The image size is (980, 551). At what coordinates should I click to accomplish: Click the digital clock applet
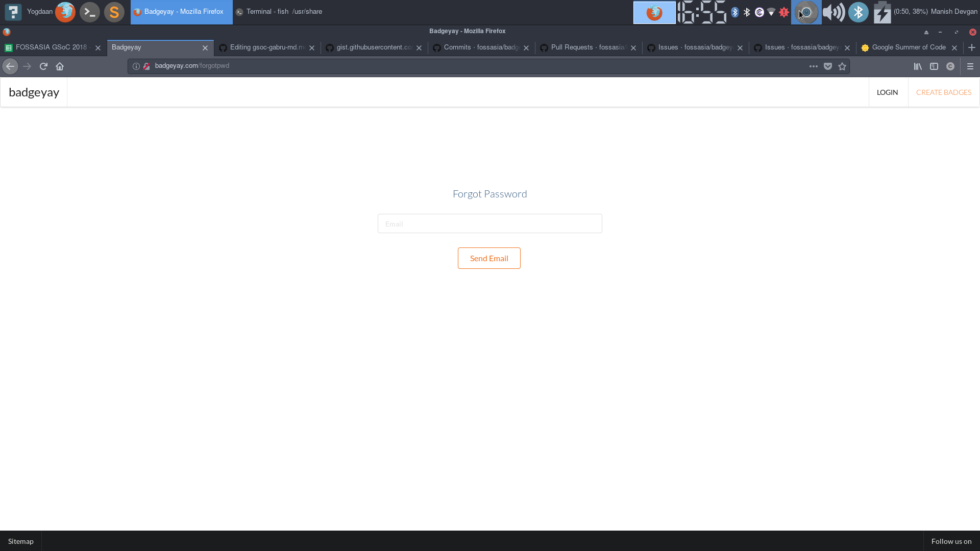(x=702, y=12)
